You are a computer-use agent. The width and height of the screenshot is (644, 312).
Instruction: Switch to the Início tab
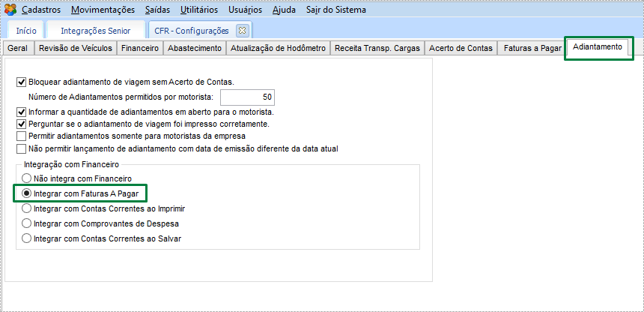tap(26, 31)
